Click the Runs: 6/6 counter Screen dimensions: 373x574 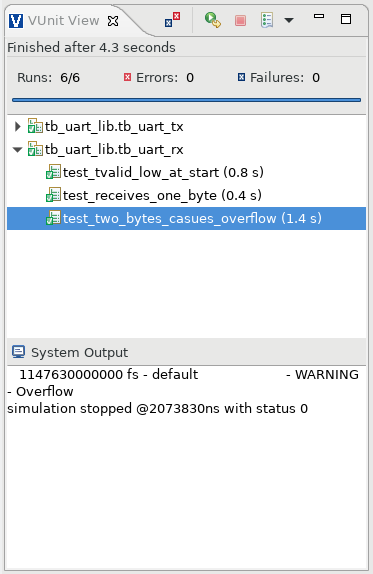coord(48,78)
